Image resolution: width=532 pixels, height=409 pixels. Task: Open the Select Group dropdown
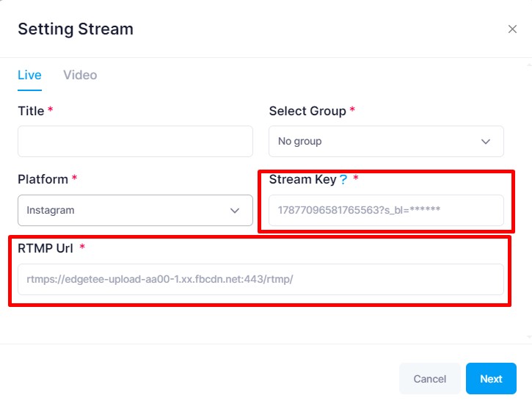point(386,141)
